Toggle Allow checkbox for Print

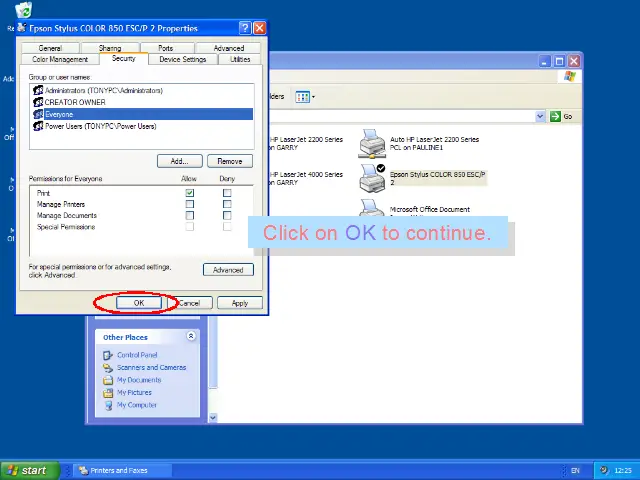[190, 193]
